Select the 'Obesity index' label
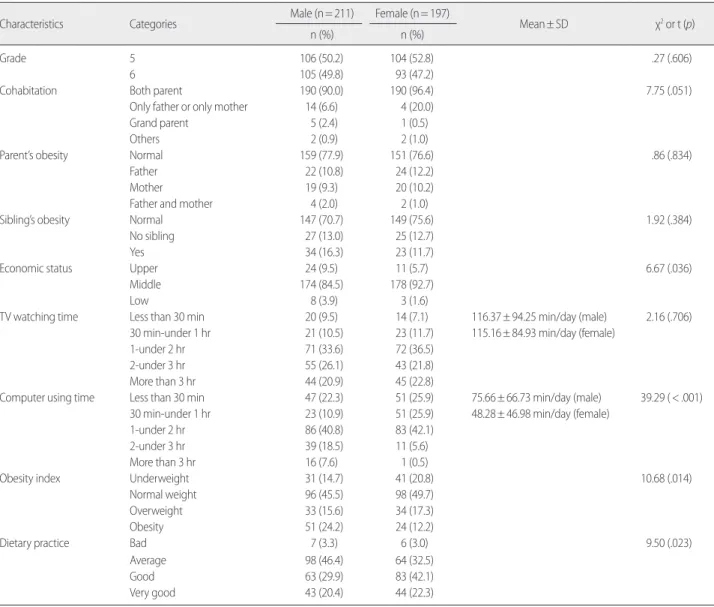714x607 pixels. (30, 479)
